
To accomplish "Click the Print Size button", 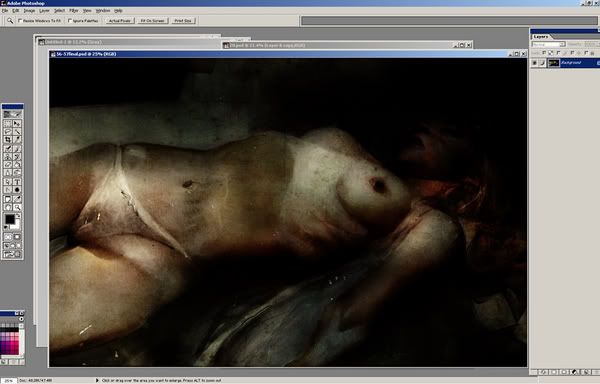I will pyautogui.click(x=183, y=21).
